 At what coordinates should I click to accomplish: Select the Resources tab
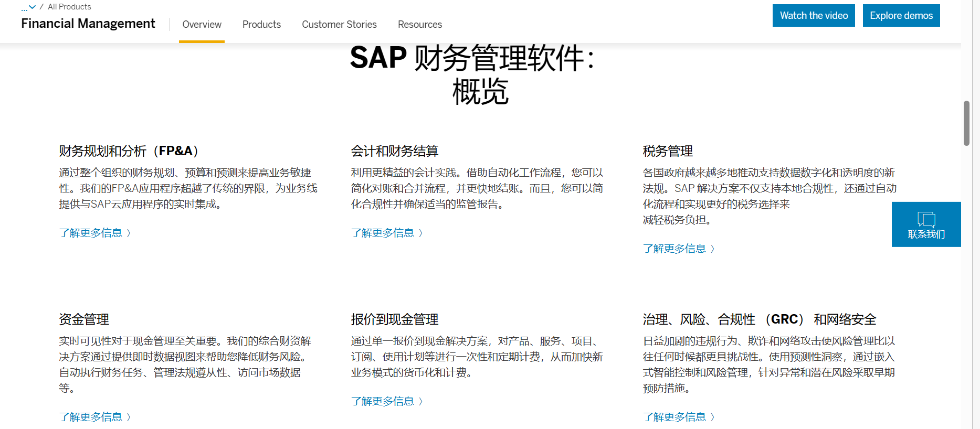click(420, 25)
